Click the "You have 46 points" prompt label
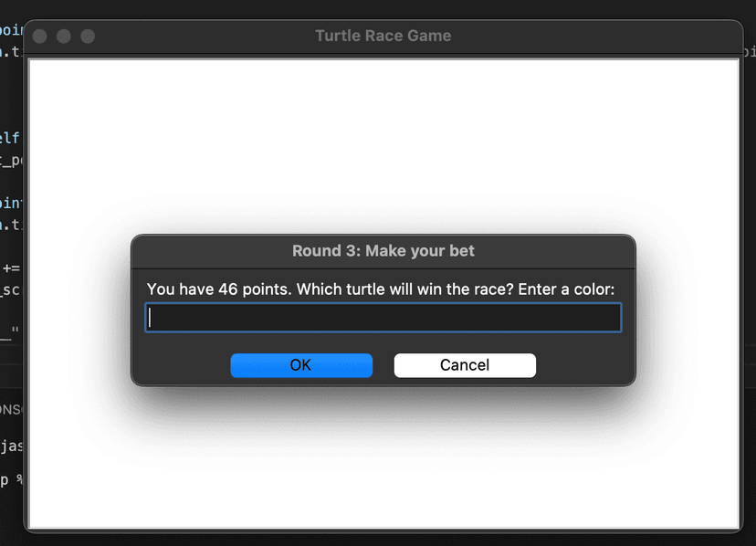 (381, 289)
